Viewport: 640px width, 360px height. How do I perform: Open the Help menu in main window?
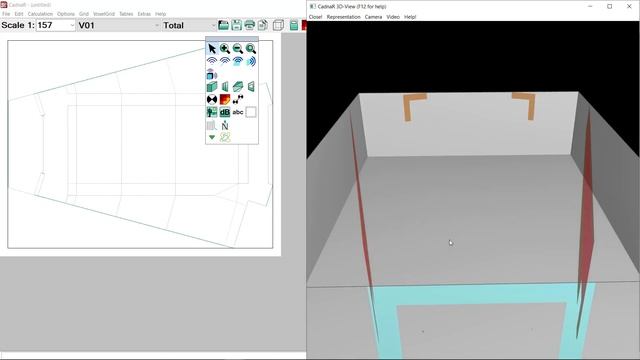160,14
